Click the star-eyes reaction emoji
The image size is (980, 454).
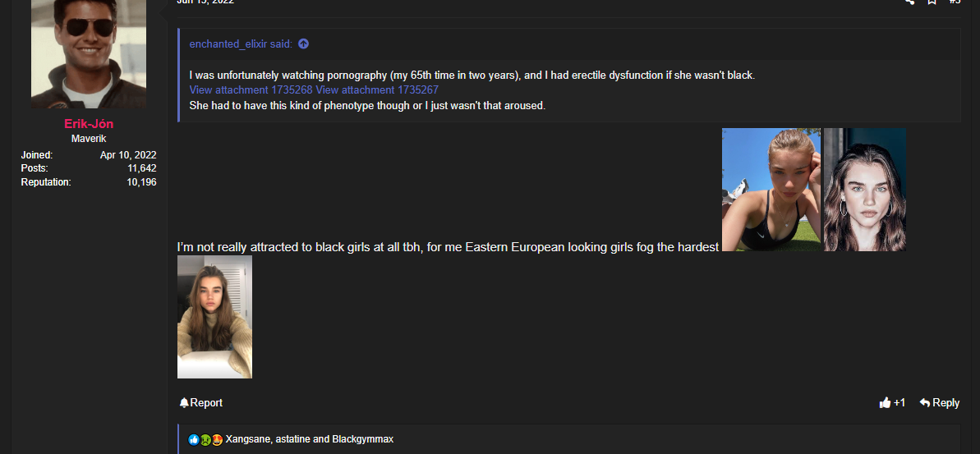point(216,439)
